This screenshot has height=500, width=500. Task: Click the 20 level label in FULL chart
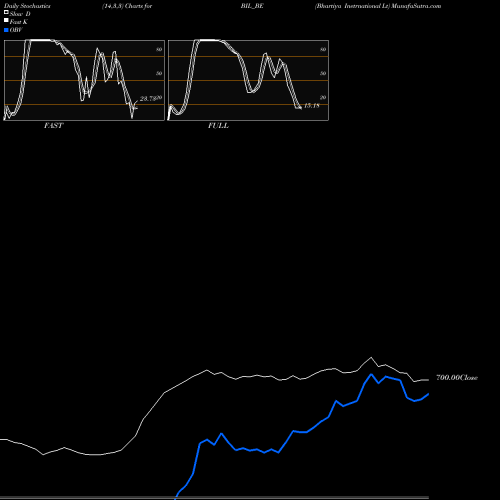tap(323, 97)
